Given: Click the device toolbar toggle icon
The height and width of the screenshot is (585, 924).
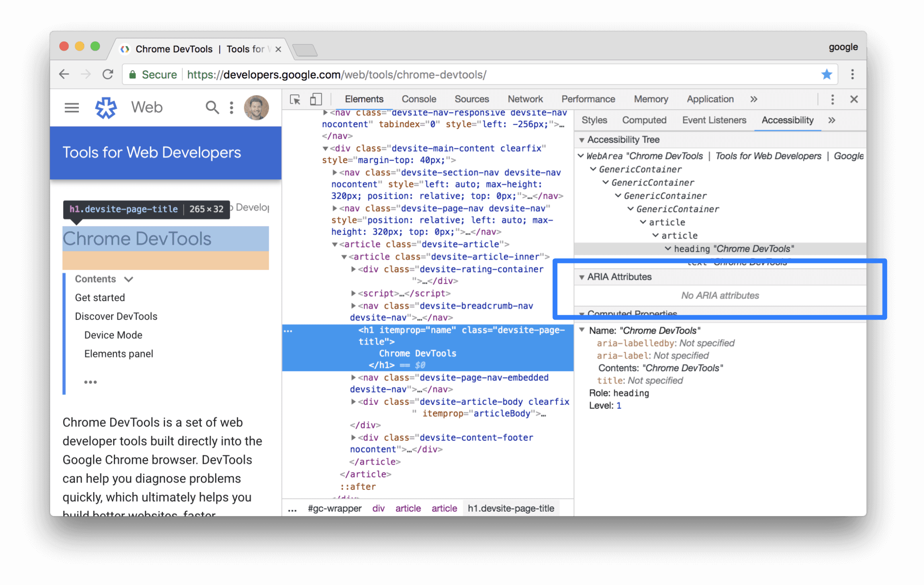Looking at the screenshot, I should pos(315,99).
